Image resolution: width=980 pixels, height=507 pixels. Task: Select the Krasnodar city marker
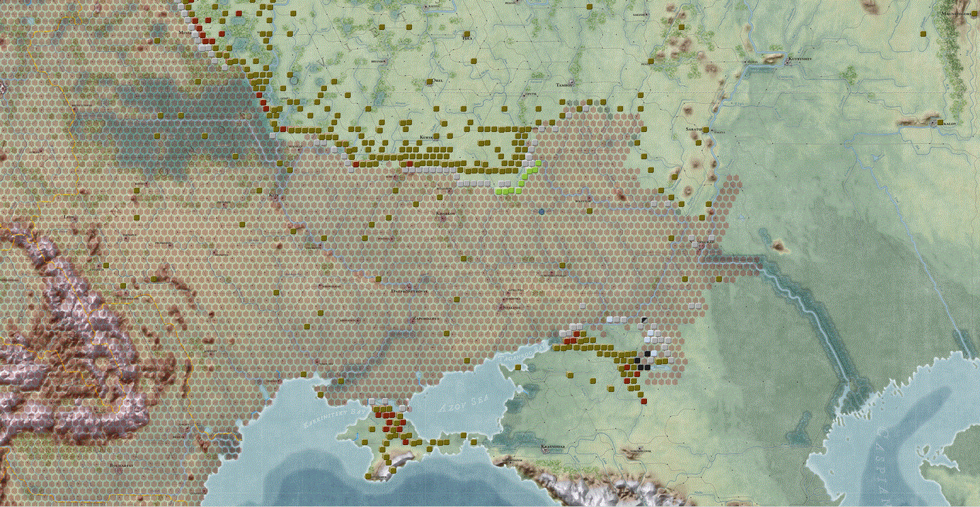pos(546,451)
